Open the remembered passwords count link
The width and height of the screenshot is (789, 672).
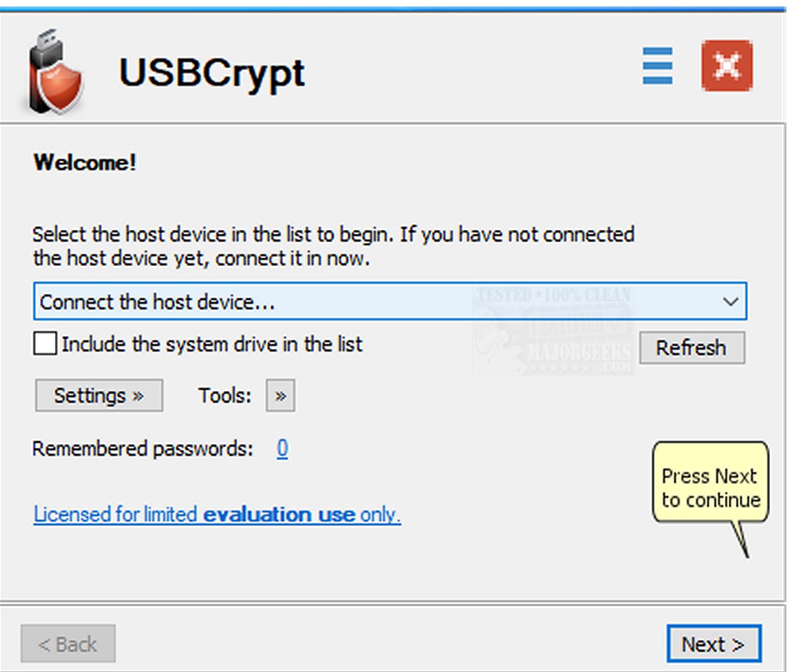[282, 449]
